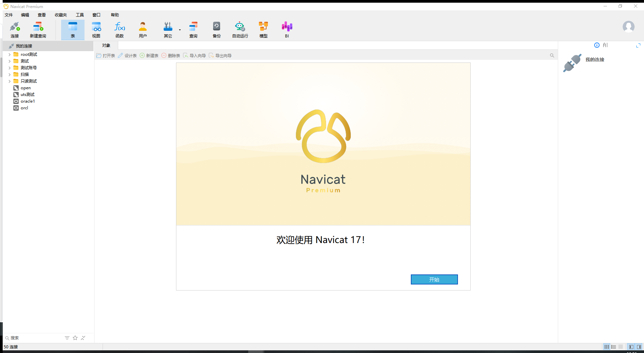
Task: Click the collapse-all arrows icon in sidebar
Action: coord(83,338)
